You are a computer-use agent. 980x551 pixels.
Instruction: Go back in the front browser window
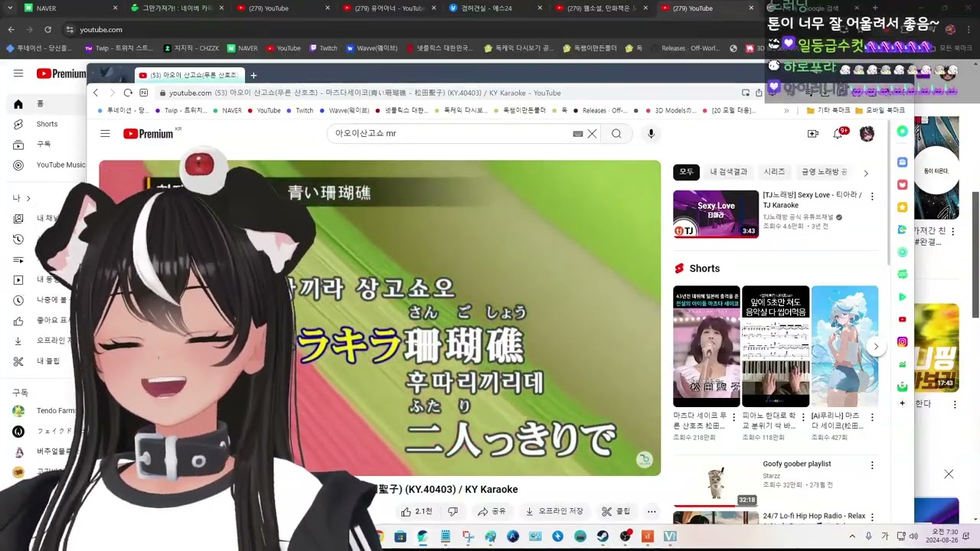pos(96,93)
